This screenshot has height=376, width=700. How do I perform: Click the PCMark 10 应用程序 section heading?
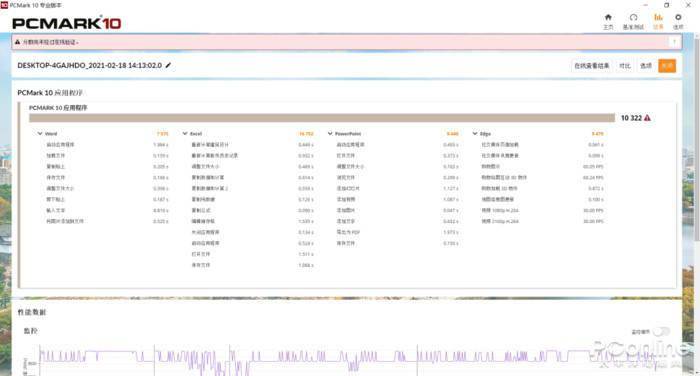(x=50, y=92)
